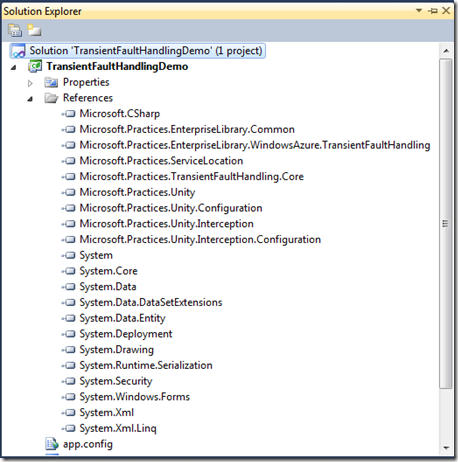The image size is (458, 462).
Task: Select the System.Data.DataSetExtensions reference
Action: coord(151,302)
